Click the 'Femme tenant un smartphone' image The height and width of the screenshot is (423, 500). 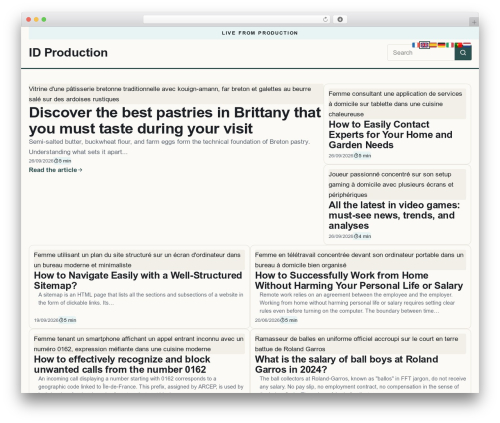coord(139,344)
